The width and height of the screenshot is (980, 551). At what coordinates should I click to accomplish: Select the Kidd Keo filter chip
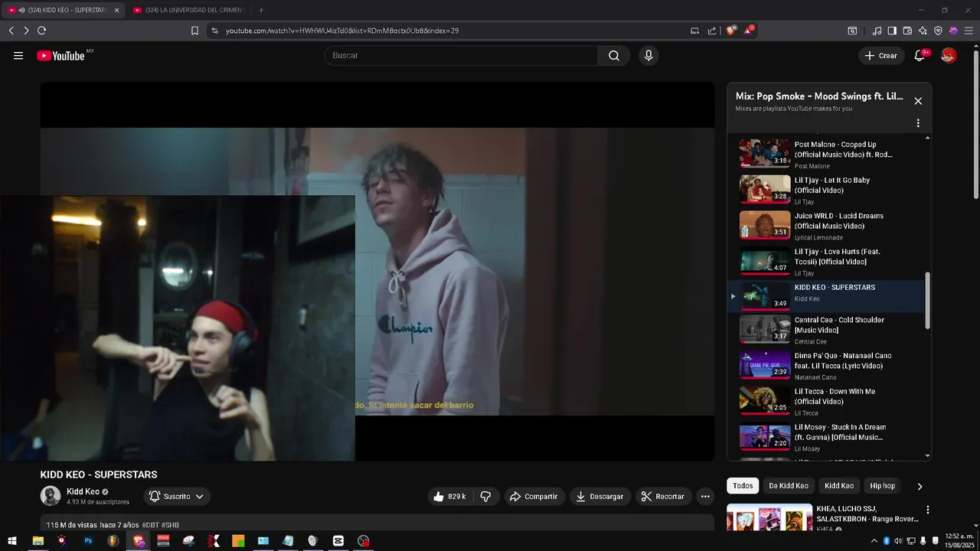pyautogui.click(x=839, y=486)
